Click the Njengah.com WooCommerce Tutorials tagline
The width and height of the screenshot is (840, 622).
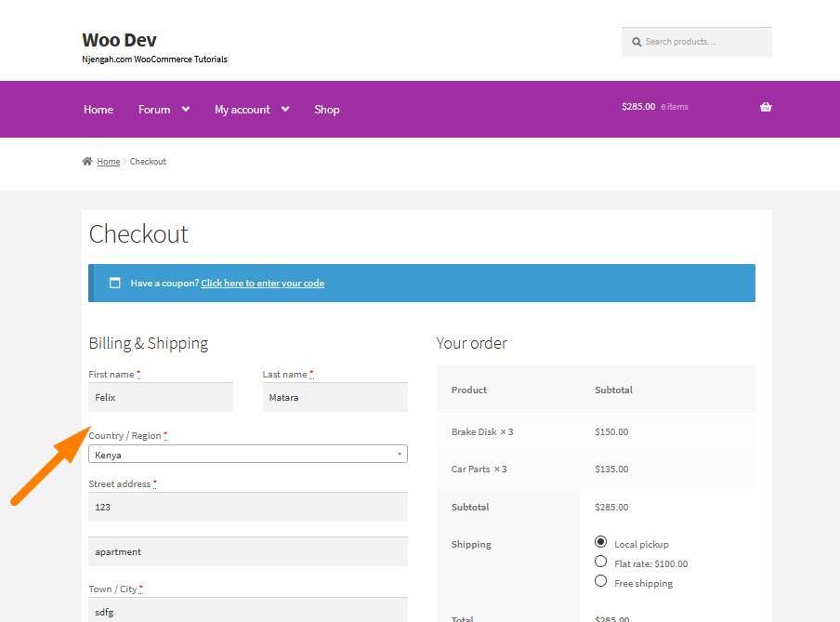click(154, 59)
